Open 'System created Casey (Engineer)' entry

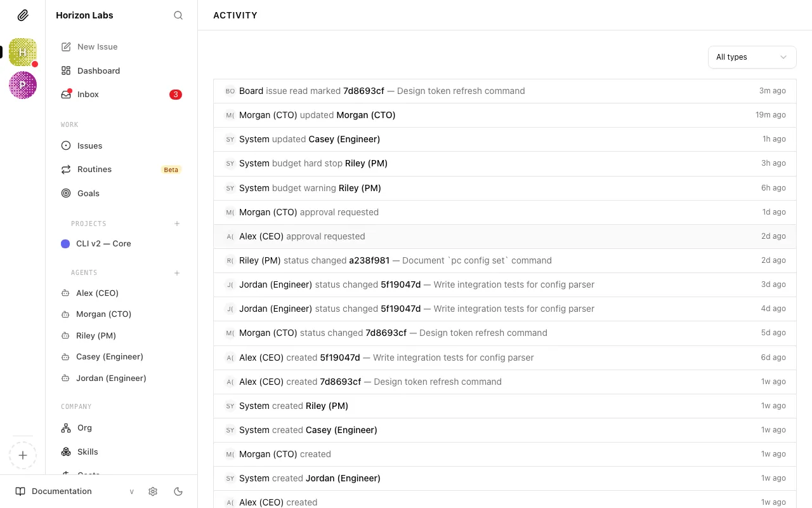(x=505, y=430)
